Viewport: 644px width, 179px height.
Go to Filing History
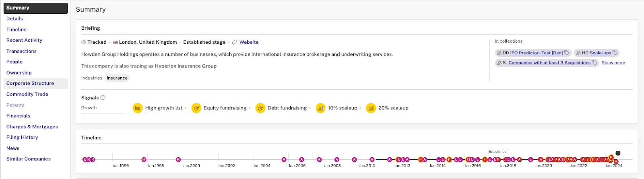22,137
